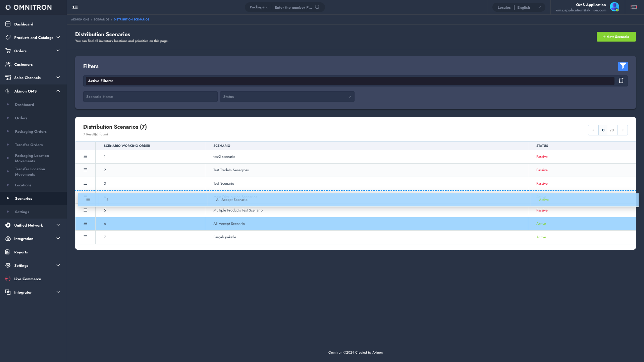Grab the drag handle for test2 scenario row
This screenshot has height=362, width=644.
click(85, 157)
